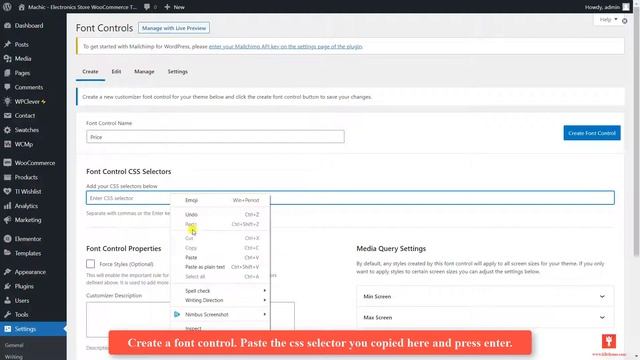640x360 pixels.
Task: Click the Pages icon in sidebar
Action: (7, 73)
